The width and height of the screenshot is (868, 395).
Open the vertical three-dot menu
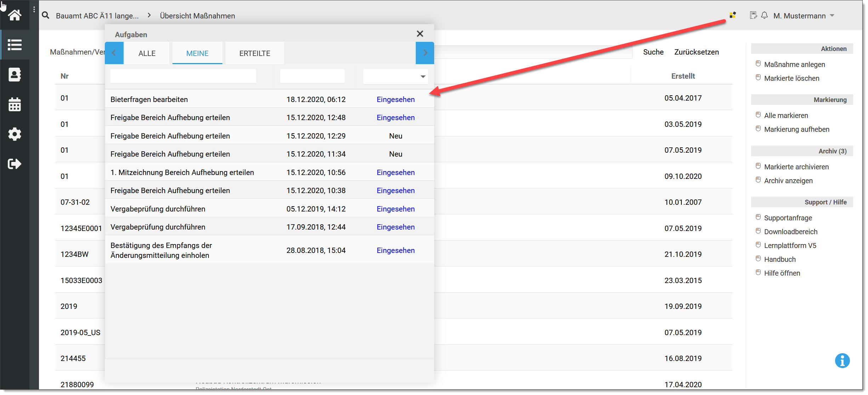pos(34,10)
